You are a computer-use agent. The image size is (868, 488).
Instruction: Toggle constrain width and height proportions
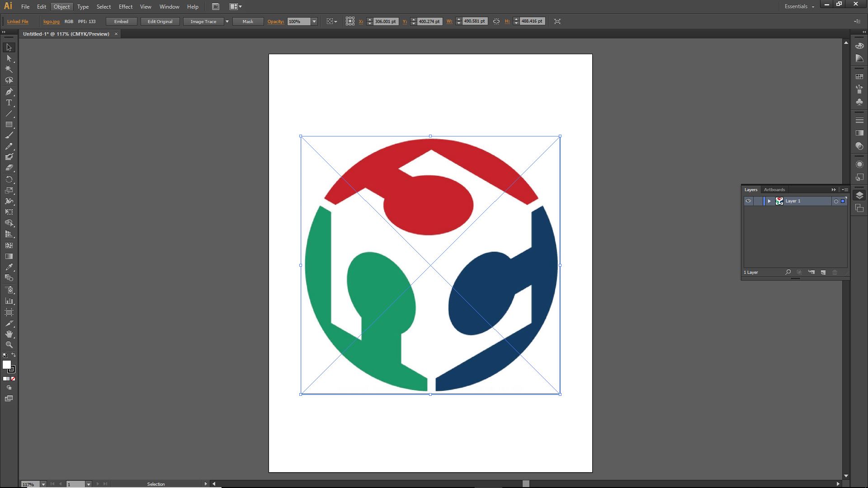click(x=496, y=21)
